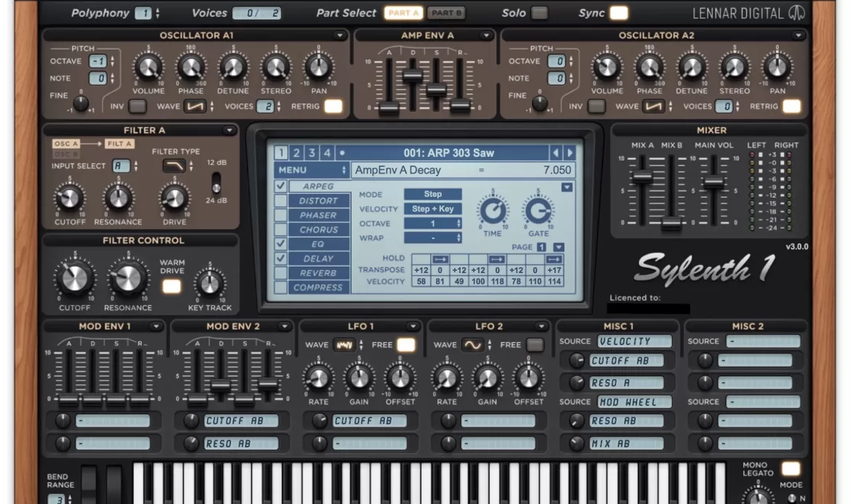This screenshot has width=850, height=504.
Task: Open the DELAY effect tab
Action: click(319, 259)
